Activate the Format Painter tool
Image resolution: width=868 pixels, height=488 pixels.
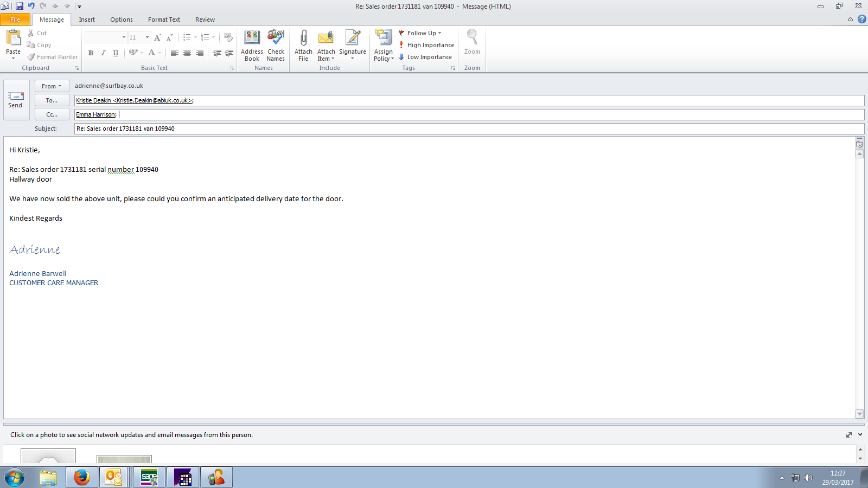pos(52,57)
